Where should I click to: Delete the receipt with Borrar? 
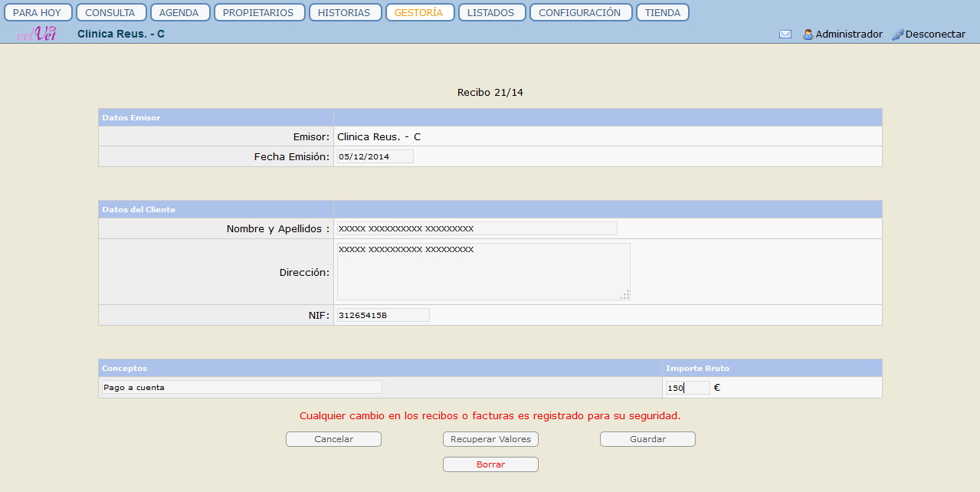pos(490,464)
